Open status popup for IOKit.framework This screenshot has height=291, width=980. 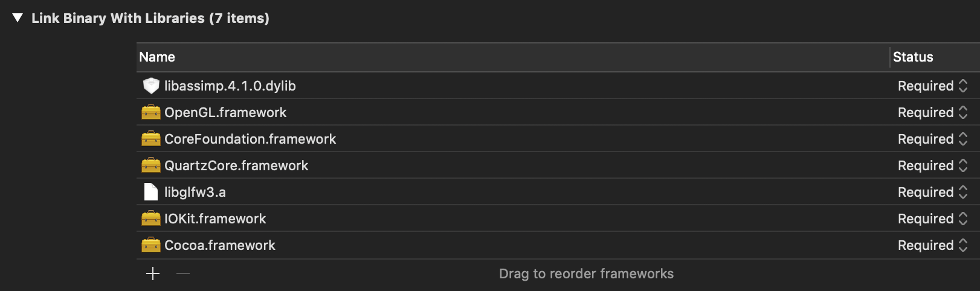(x=932, y=219)
